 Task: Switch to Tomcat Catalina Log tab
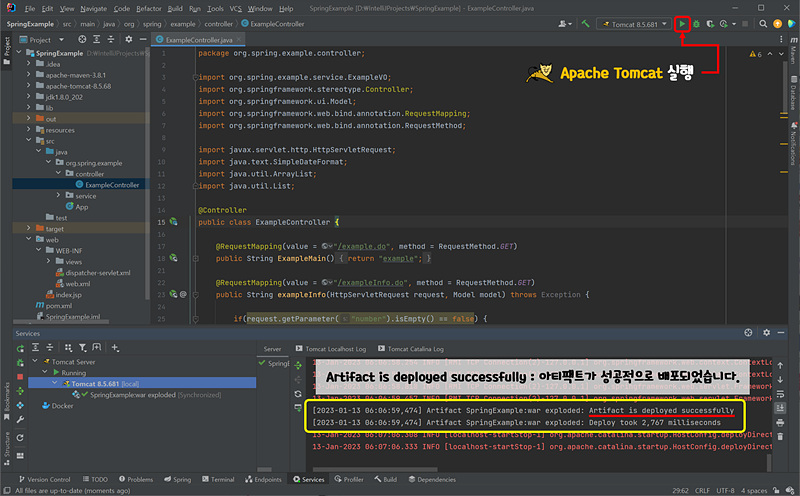tap(411, 349)
